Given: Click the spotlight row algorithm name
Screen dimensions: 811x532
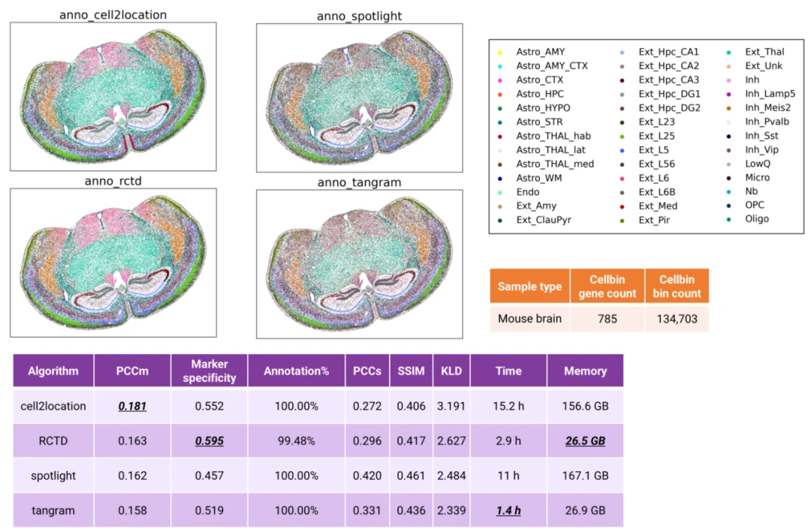Looking at the screenshot, I should pos(53,476).
